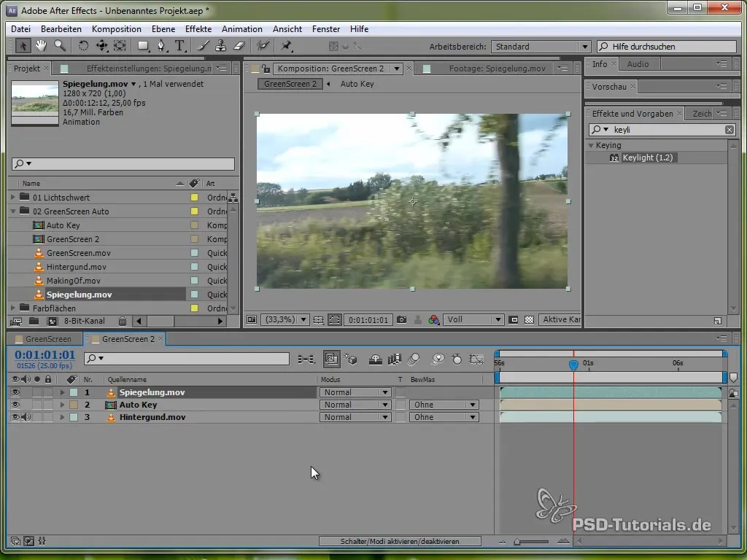The image size is (747, 560).
Task: Toggle the transparency grid
Action: click(x=529, y=320)
